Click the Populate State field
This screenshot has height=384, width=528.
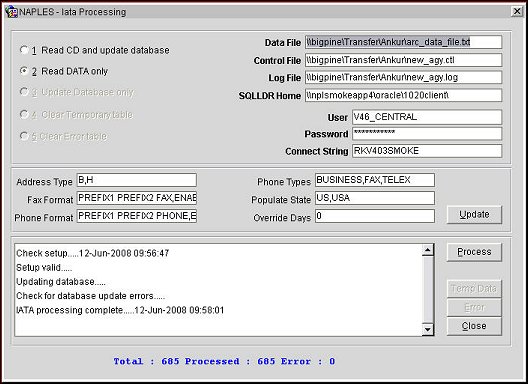(375, 198)
